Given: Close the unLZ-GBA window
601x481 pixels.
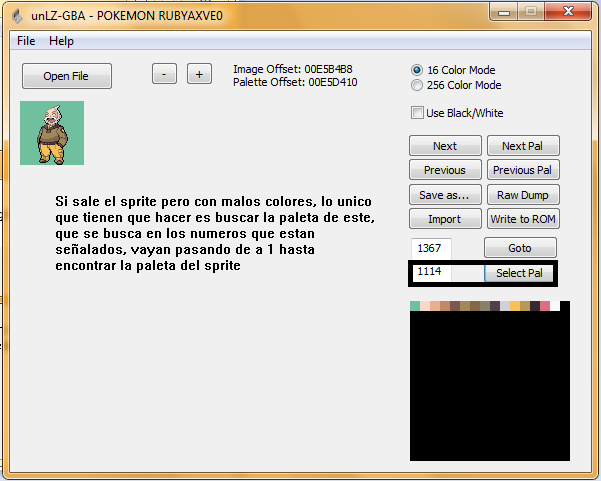Looking at the screenshot, I should point(568,11).
